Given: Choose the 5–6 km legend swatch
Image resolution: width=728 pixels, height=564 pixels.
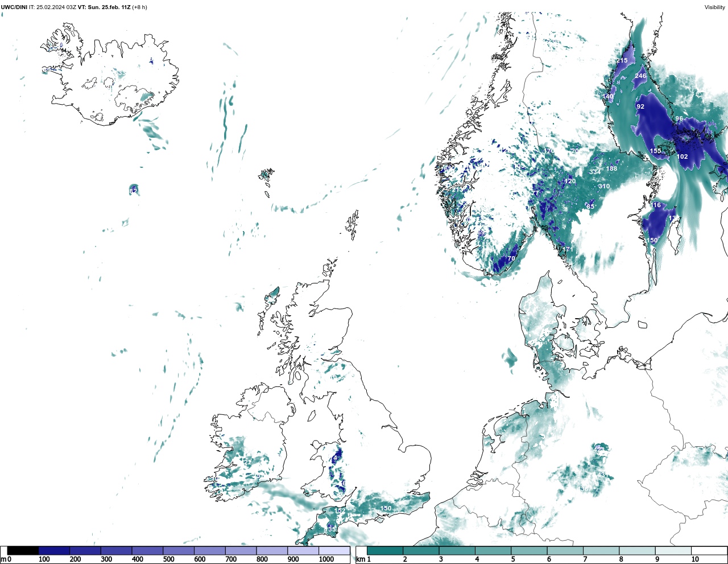Looking at the screenshot, I should pyautogui.click(x=529, y=551).
